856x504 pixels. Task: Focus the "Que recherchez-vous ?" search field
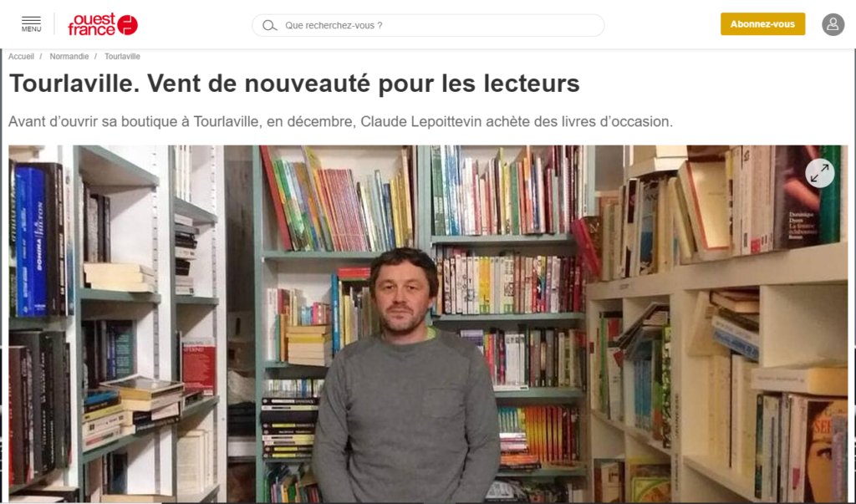428,25
